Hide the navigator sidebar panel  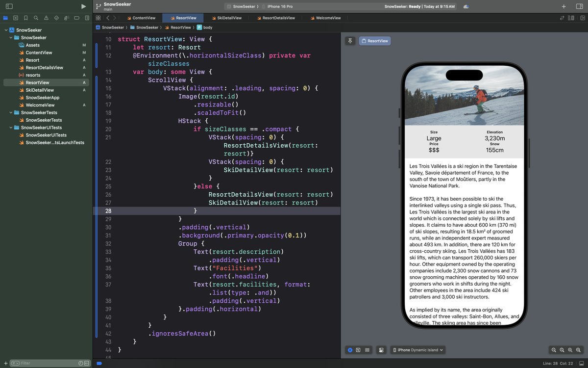pyautogui.click(x=9, y=6)
